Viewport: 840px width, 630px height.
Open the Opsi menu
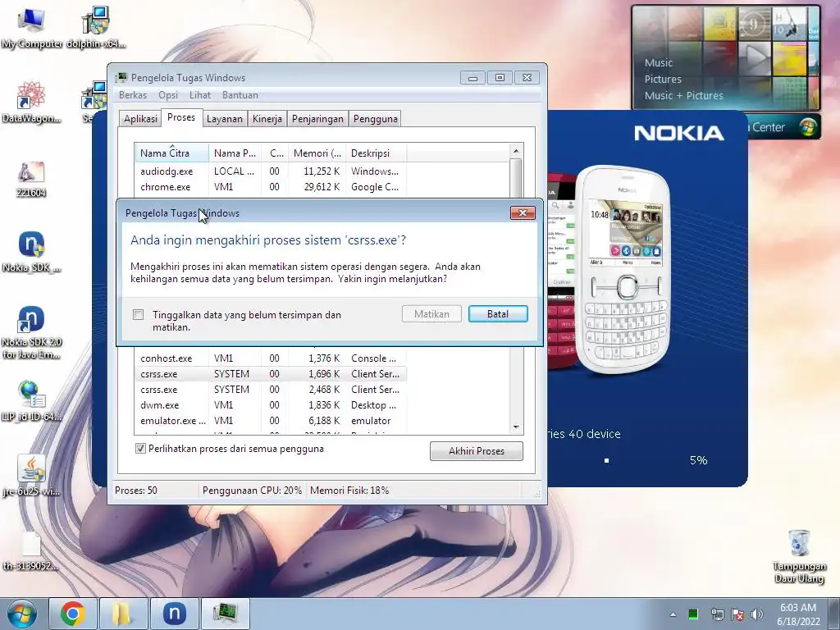(x=168, y=95)
